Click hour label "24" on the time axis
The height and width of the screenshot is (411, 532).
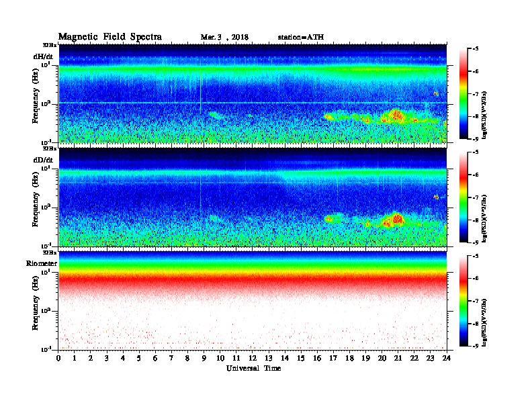pyautogui.click(x=447, y=358)
